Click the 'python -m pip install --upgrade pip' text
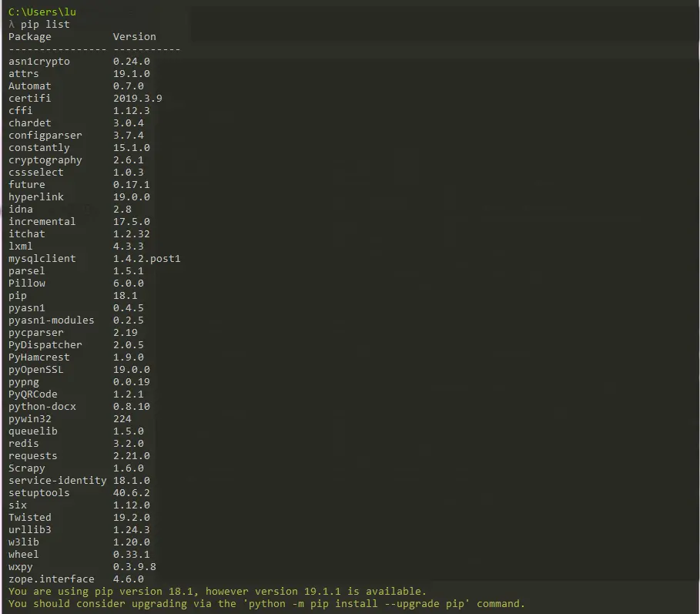 [x=357, y=604]
